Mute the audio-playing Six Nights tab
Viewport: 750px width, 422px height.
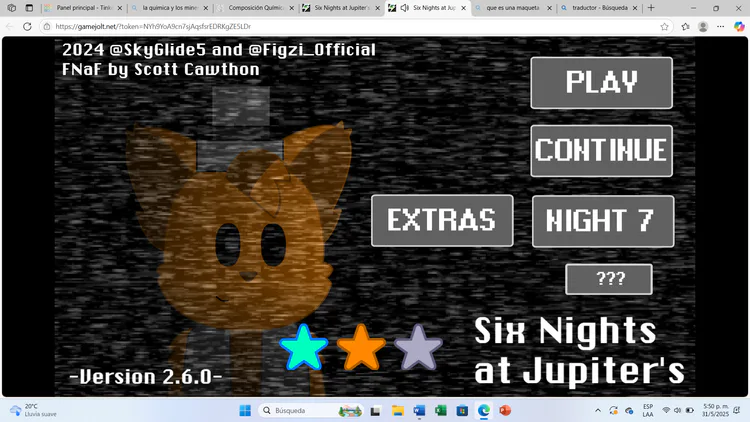point(405,8)
